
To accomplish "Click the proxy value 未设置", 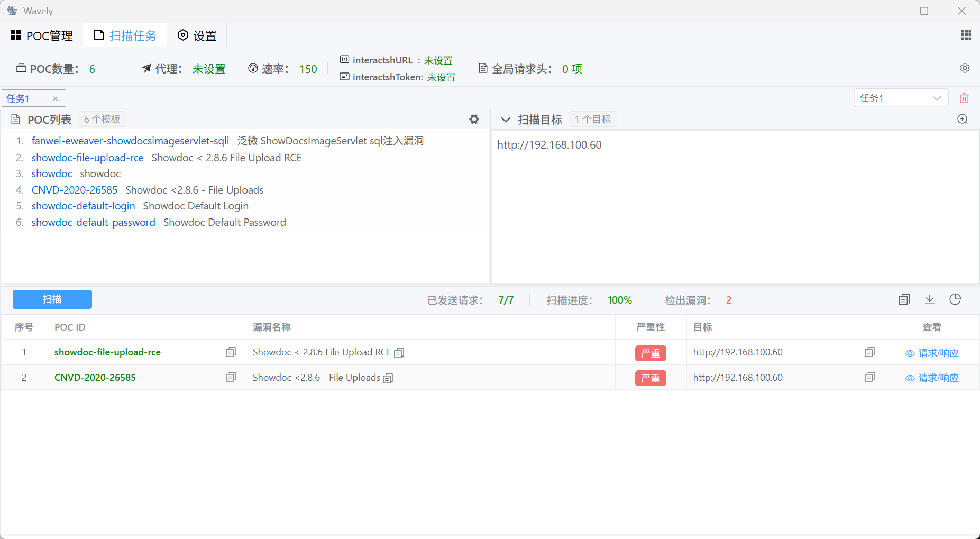I will (x=209, y=69).
